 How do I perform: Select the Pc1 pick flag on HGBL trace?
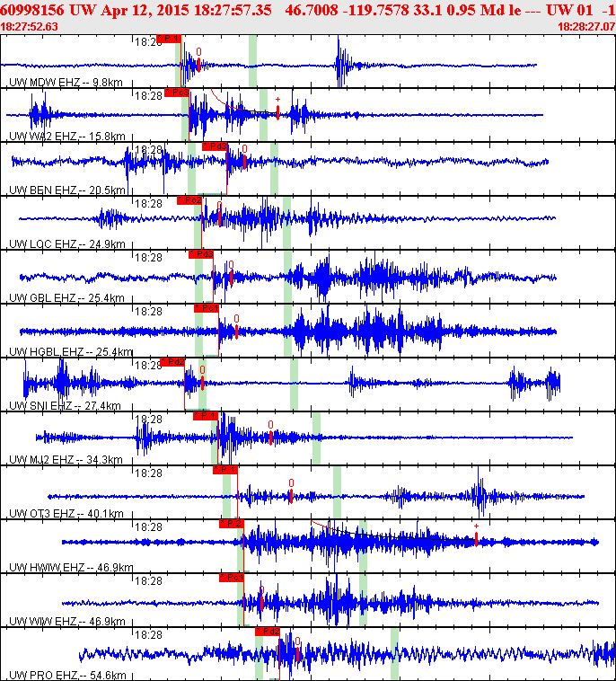[207, 308]
